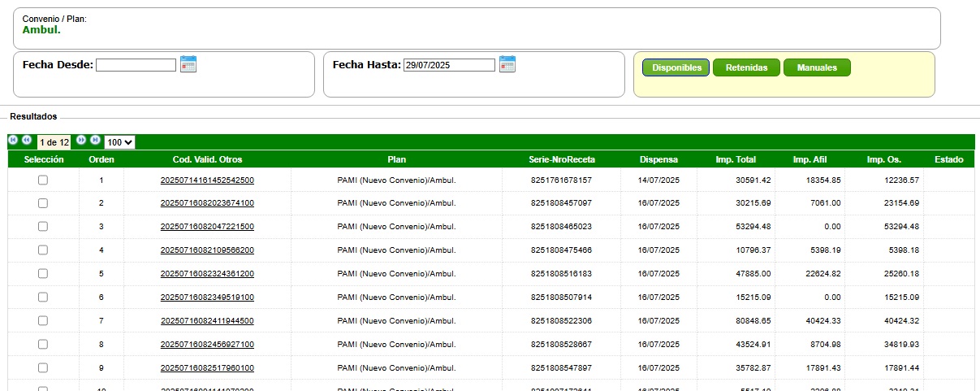980x391 pixels.
Task: Click the green Ambul. plan label
Action: (x=41, y=30)
